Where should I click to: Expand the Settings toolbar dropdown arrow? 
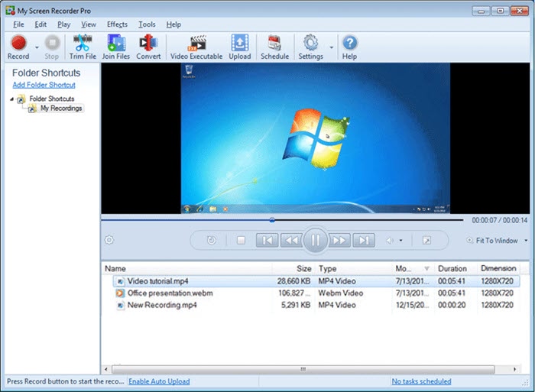pos(331,47)
